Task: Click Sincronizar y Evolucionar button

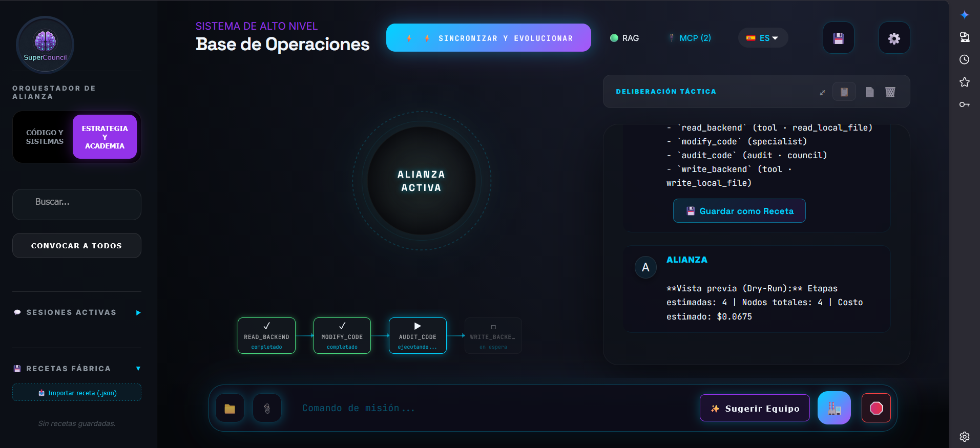Action: click(489, 38)
